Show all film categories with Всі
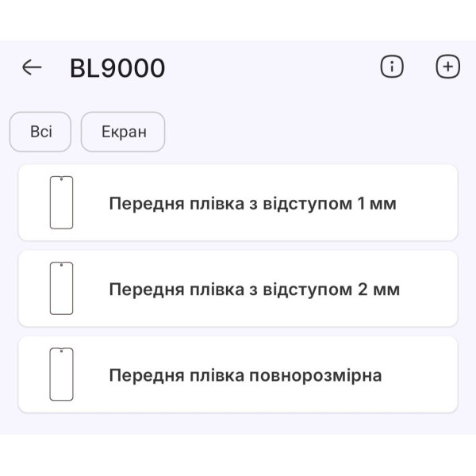476x476 pixels. click(x=40, y=132)
